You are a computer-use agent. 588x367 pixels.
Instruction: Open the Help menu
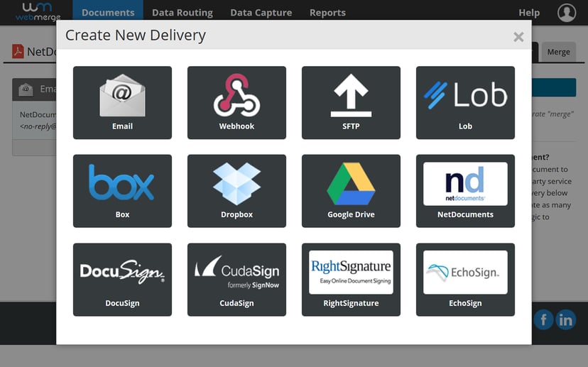click(x=529, y=12)
